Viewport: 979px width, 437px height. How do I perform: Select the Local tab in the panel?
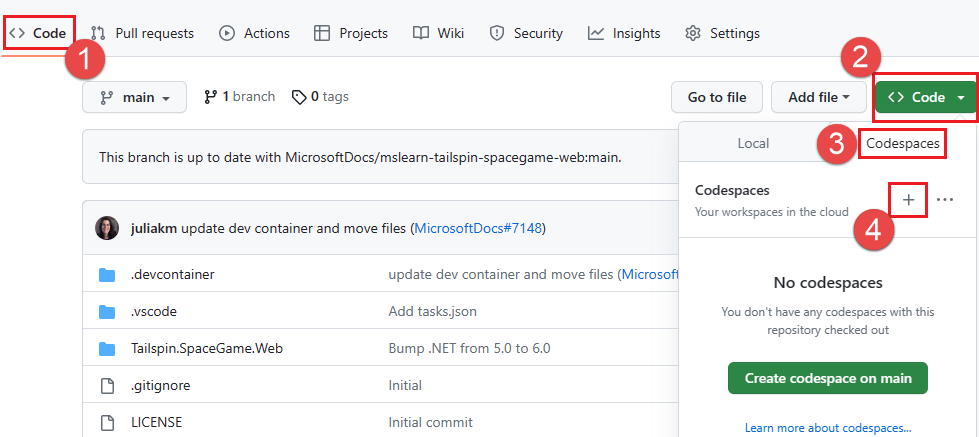(753, 143)
